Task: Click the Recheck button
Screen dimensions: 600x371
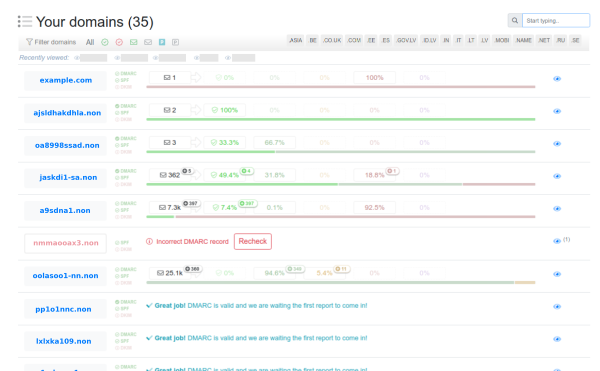Action: [253, 241]
